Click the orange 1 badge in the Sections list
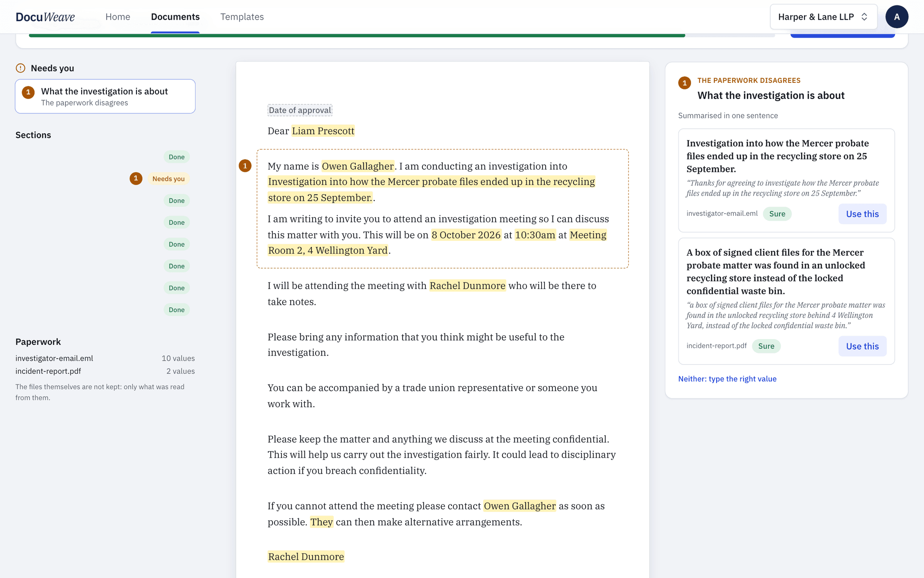924x578 pixels. [x=136, y=178]
